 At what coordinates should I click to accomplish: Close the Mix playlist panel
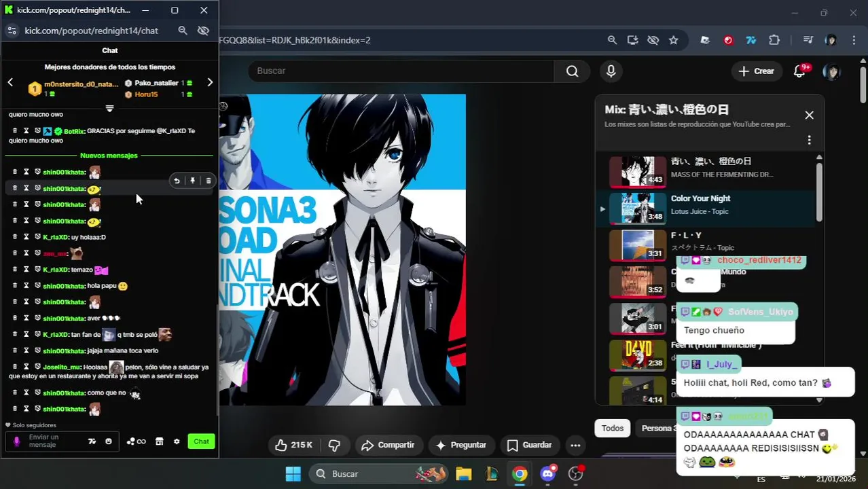pos(809,115)
